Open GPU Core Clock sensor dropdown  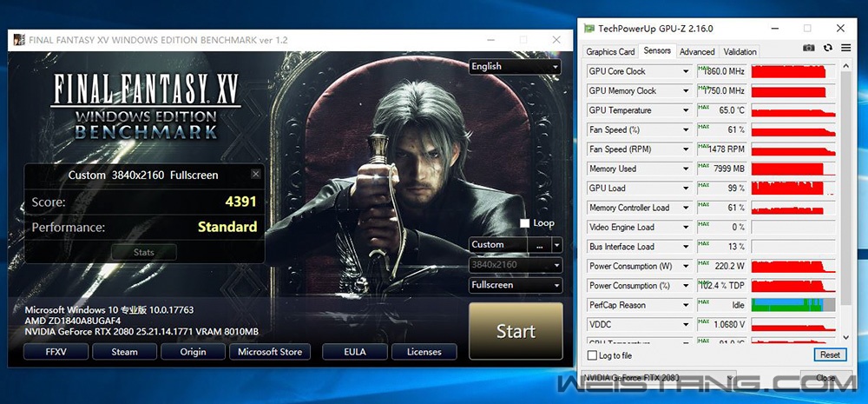pos(686,71)
